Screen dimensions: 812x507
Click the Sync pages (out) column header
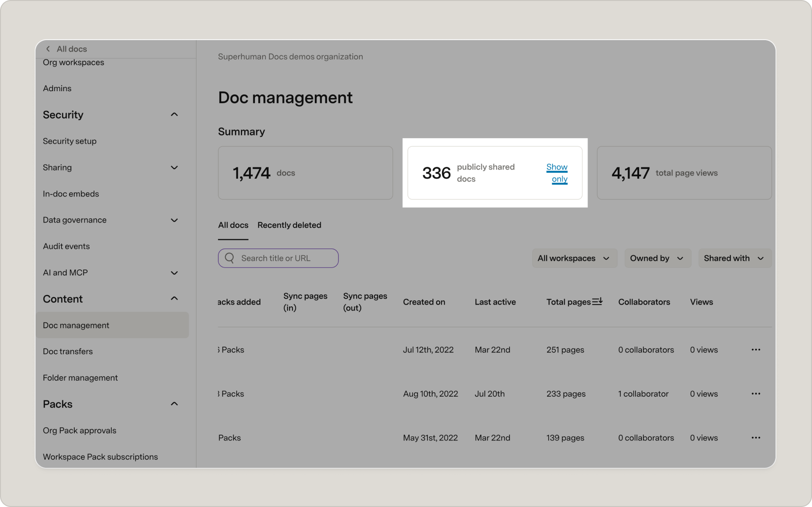pyautogui.click(x=365, y=302)
